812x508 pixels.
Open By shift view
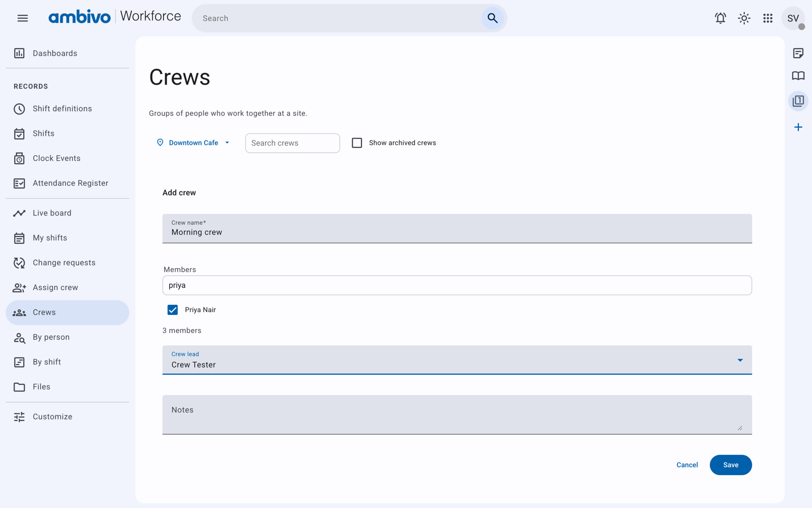click(68, 362)
